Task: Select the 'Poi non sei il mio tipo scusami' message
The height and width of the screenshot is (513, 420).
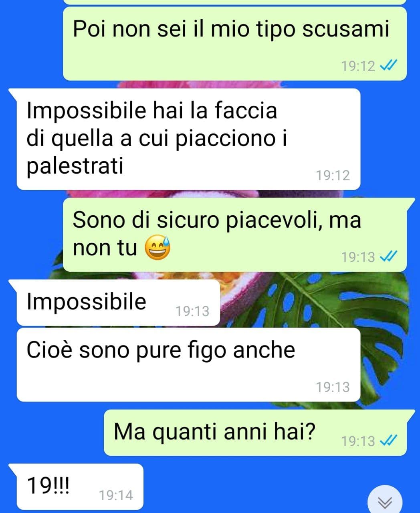Action: coord(235,43)
